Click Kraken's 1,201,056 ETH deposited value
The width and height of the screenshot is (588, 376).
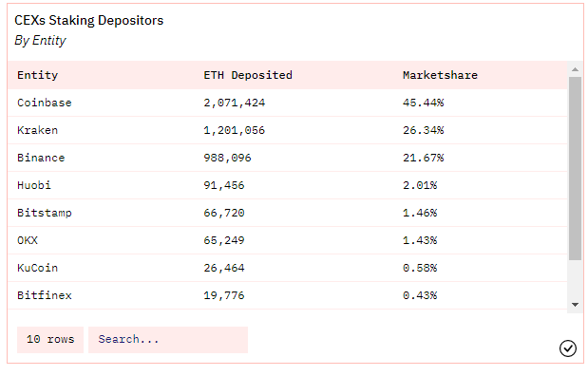[x=235, y=130]
